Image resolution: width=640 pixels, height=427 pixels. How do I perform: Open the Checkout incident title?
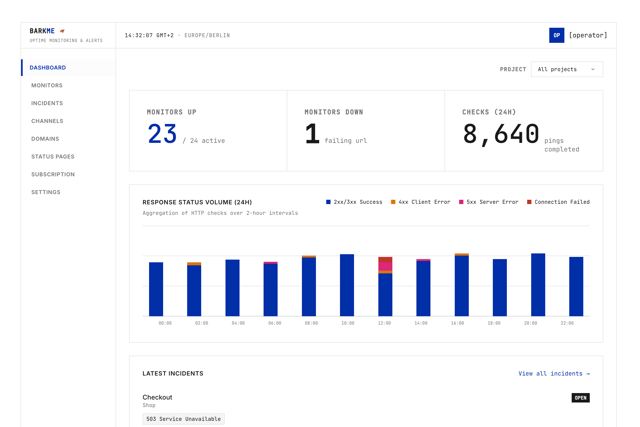tap(157, 397)
